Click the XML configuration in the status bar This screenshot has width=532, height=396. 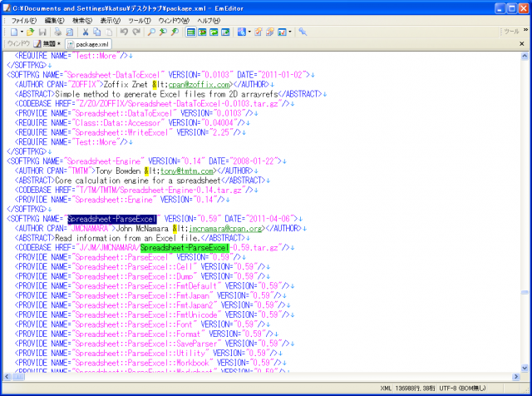[x=386, y=389]
